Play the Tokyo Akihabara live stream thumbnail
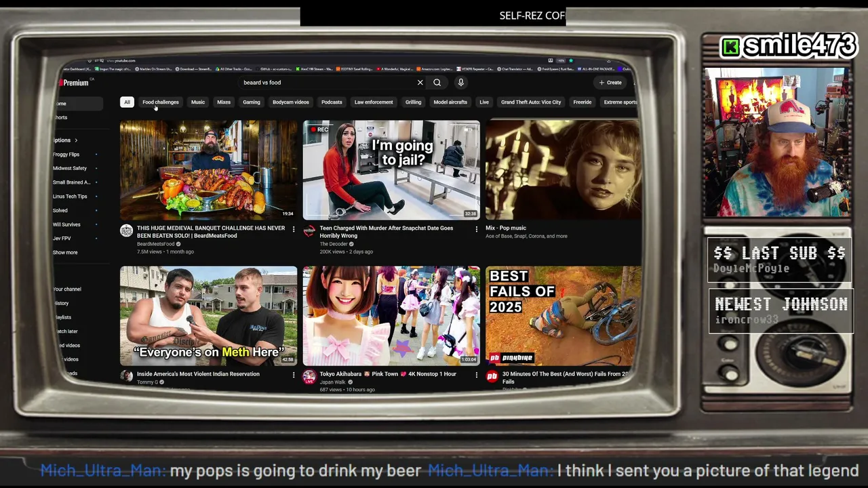868x488 pixels. (391, 316)
